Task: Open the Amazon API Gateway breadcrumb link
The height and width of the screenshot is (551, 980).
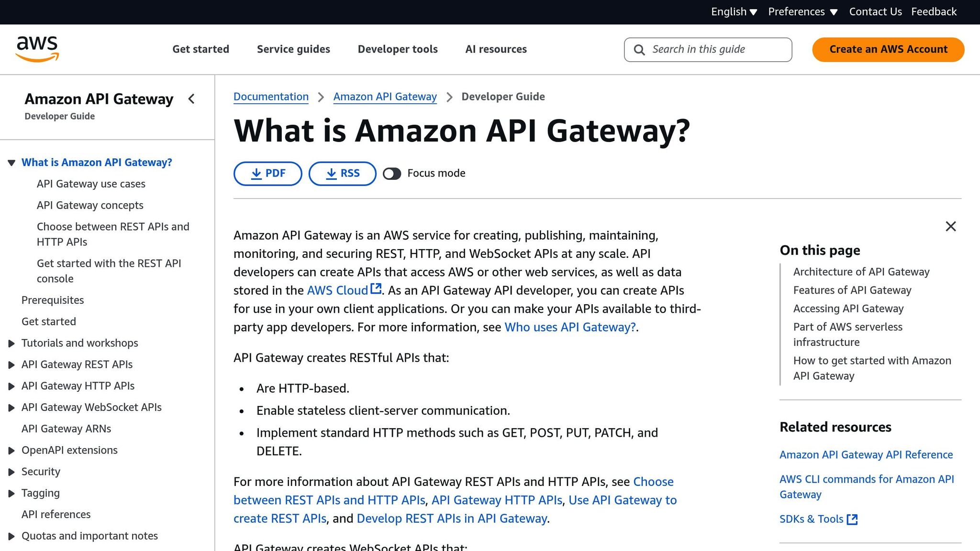Action: pyautogui.click(x=385, y=97)
